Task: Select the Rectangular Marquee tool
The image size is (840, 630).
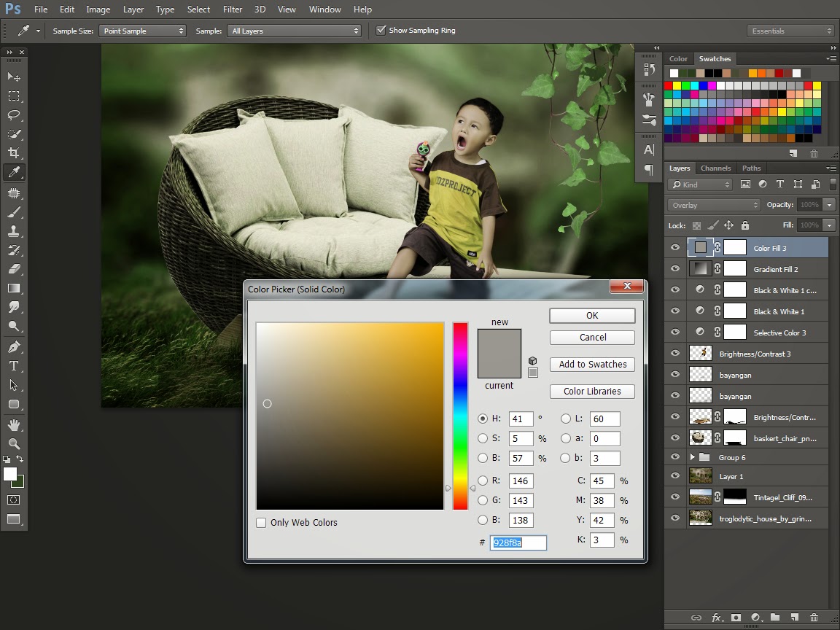Action: [14, 96]
